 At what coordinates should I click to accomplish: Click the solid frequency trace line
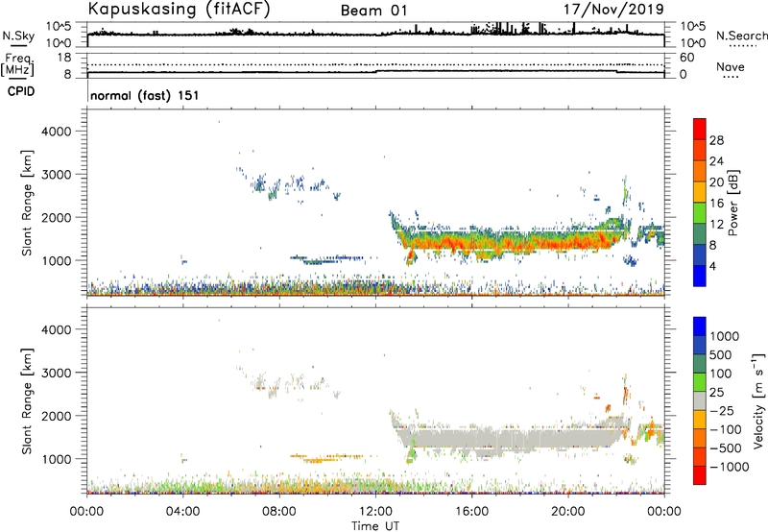375,71
